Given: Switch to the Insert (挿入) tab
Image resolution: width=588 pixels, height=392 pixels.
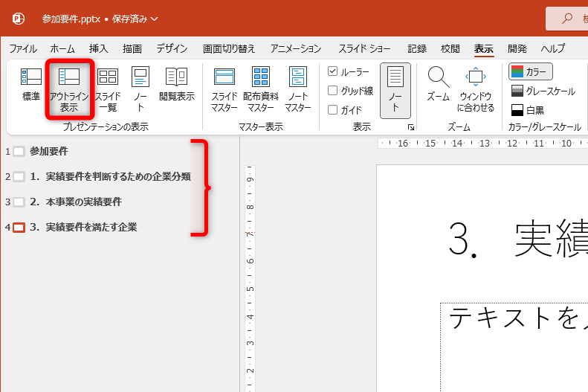Looking at the screenshot, I should coord(98,49).
